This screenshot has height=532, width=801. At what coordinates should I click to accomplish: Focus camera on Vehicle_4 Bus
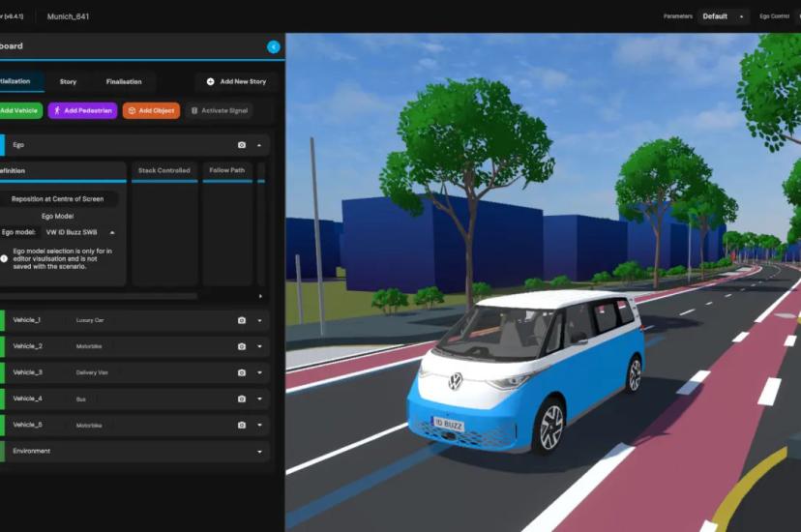[242, 399]
